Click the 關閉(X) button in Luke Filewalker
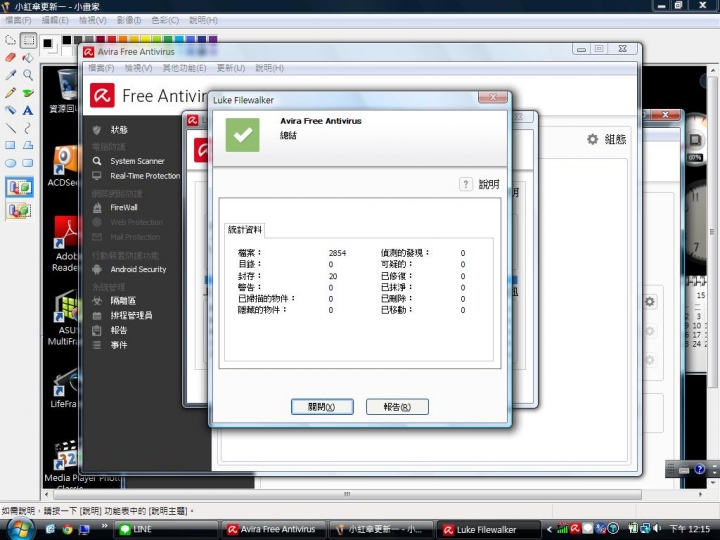This screenshot has height=540, width=720. [x=322, y=407]
